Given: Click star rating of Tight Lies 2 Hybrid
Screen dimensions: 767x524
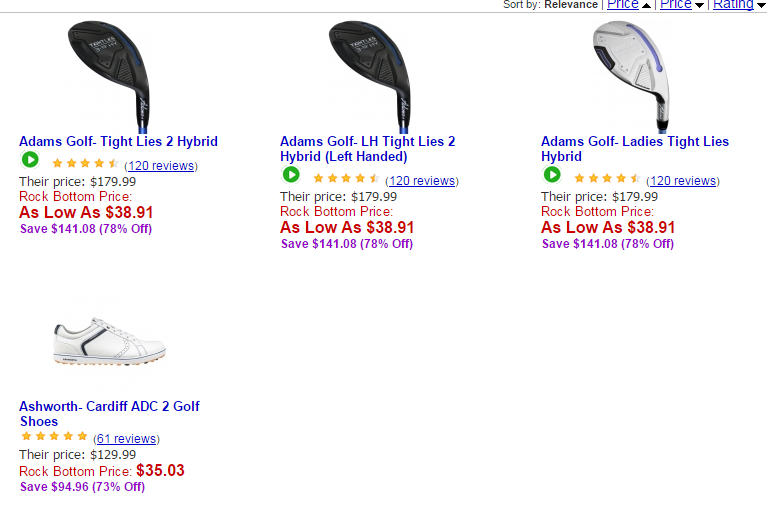Looking at the screenshot, I should (86, 164).
